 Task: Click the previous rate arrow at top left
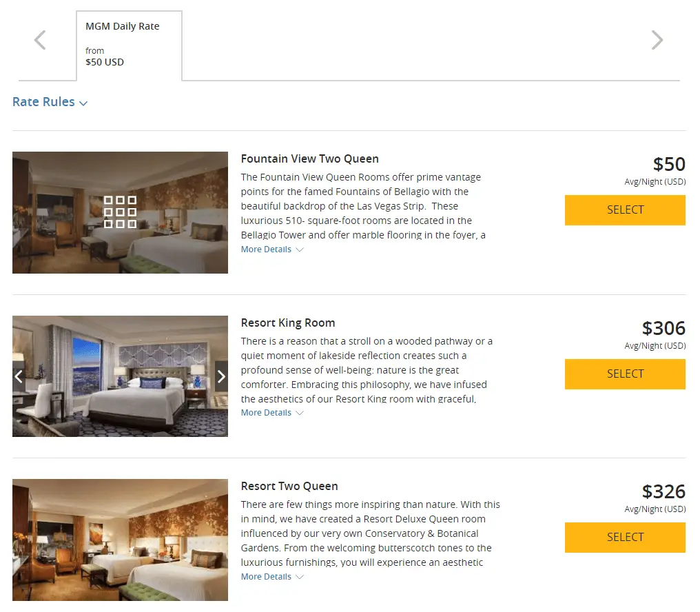point(40,40)
